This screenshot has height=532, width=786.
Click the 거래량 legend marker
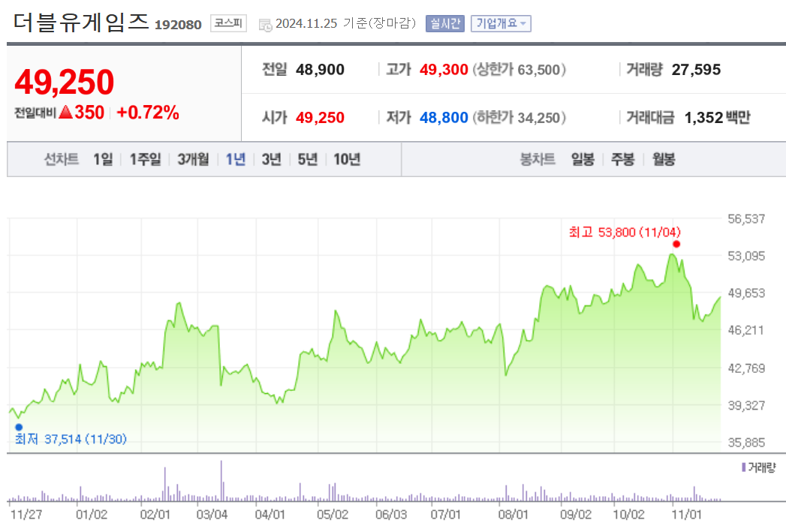pos(743,467)
